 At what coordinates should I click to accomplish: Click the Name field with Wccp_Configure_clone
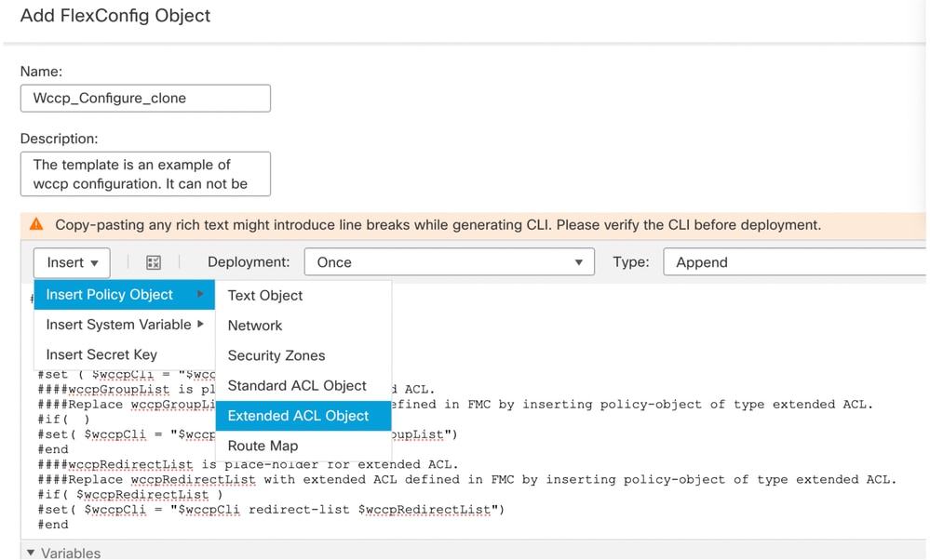point(145,99)
